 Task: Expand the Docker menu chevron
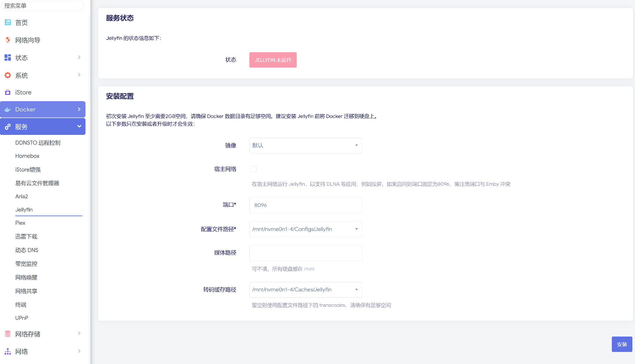tap(79, 109)
